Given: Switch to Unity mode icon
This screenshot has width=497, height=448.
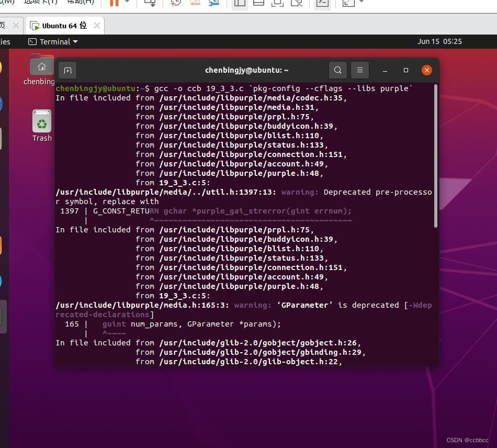Looking at the screenshot, I should [x=297, y=3].
